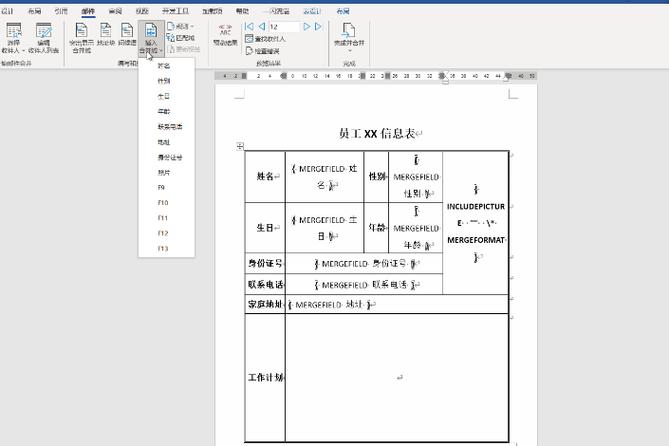The width and height of the screenshot is (669, 446).
Task: Click the greyed 更新标签 update labels button
Action: (x=184, y=49)
